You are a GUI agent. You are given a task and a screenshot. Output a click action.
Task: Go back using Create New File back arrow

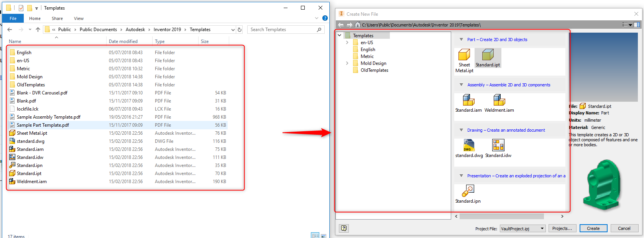(341, 25)
